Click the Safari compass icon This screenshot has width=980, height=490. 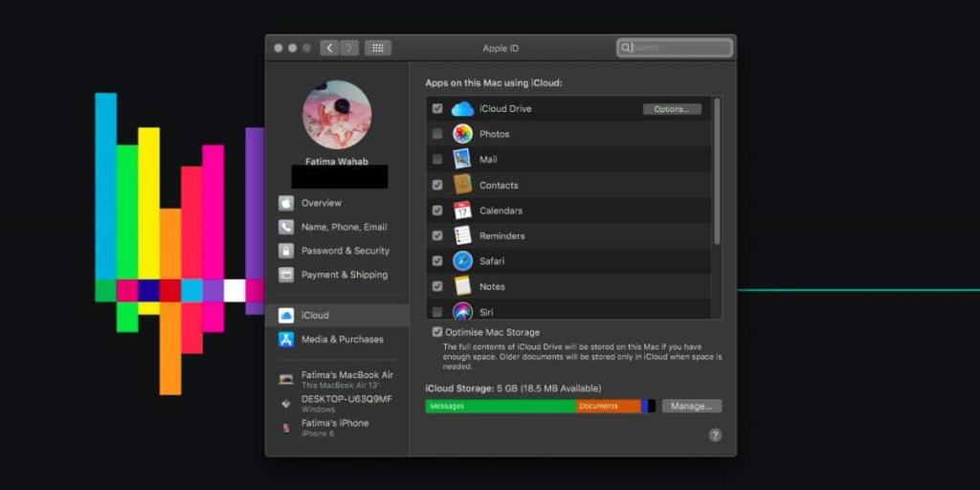pyautogui.click(x=462, y=260)
